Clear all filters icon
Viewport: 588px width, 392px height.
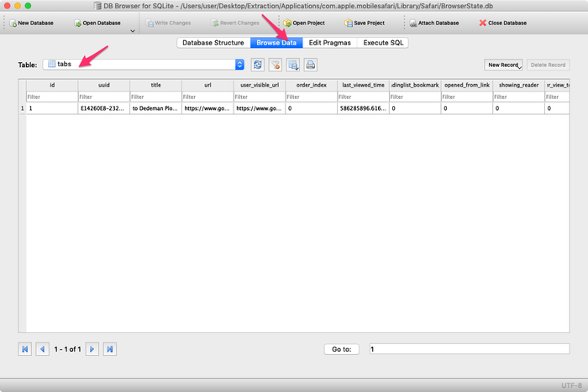click(276, 65)
